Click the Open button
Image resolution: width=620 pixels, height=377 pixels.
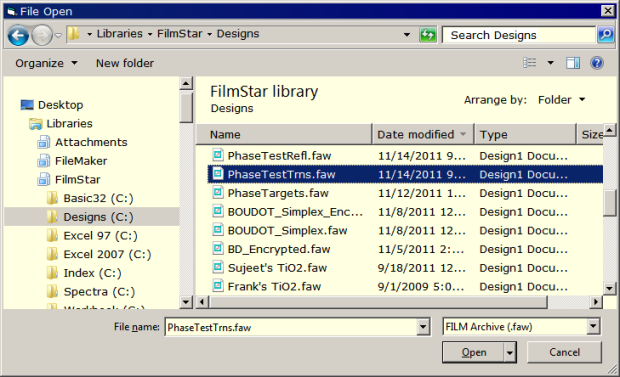[x=473, y=352]
